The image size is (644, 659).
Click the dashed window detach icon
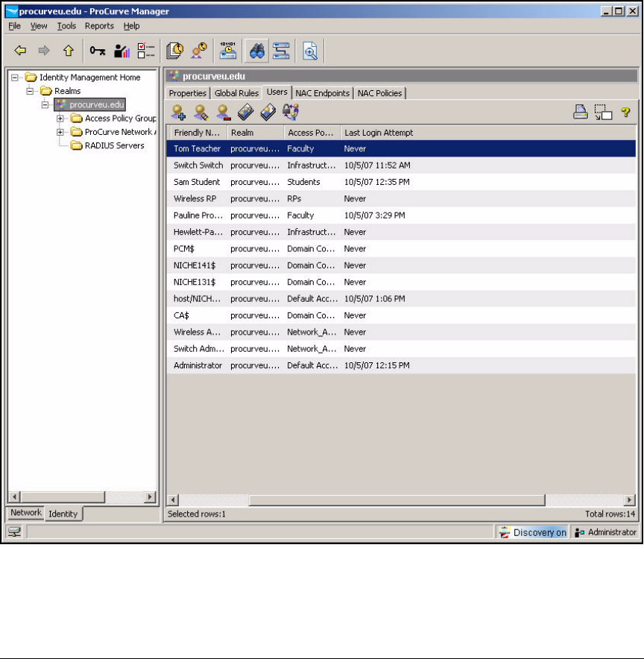coord(603,113)
